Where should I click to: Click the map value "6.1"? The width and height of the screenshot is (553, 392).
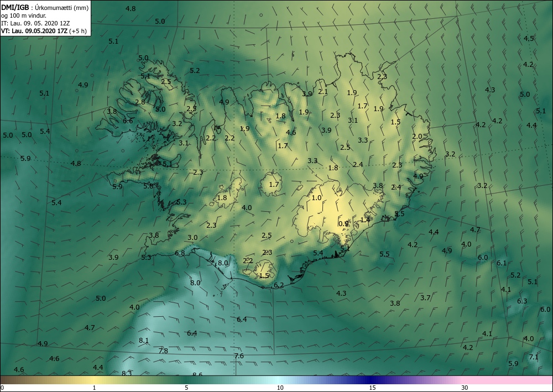pos(502,263)
